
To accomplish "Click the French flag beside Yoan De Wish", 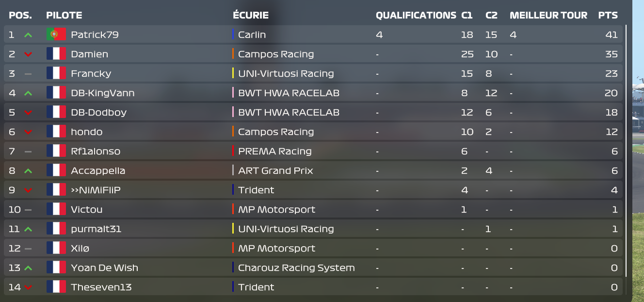I will pyautogui.click(x=56, y=268).
